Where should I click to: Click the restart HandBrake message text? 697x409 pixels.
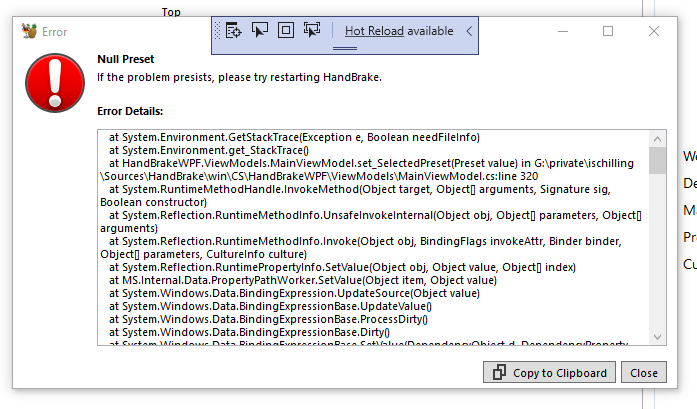pos(239,77)
